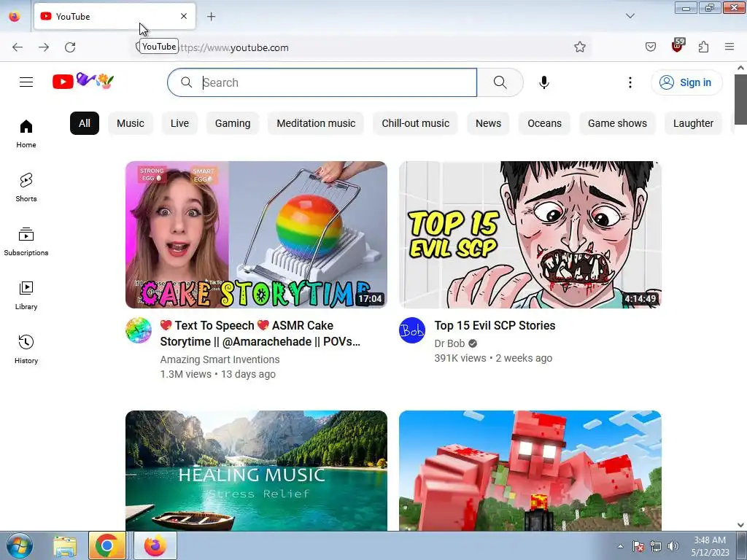Open Action Center flag tray icon

638,546
